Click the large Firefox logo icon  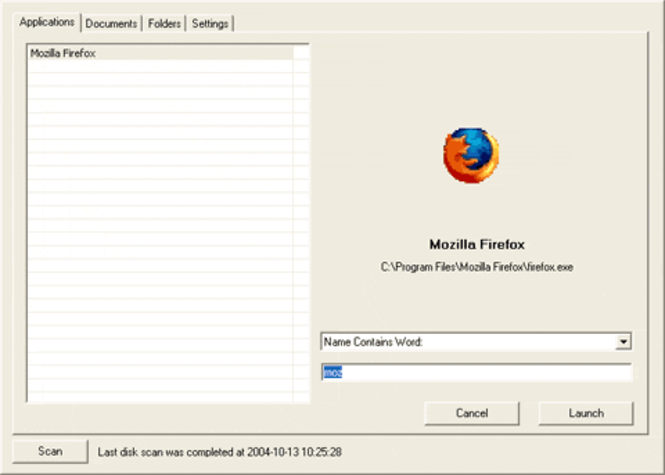(471, 155)
